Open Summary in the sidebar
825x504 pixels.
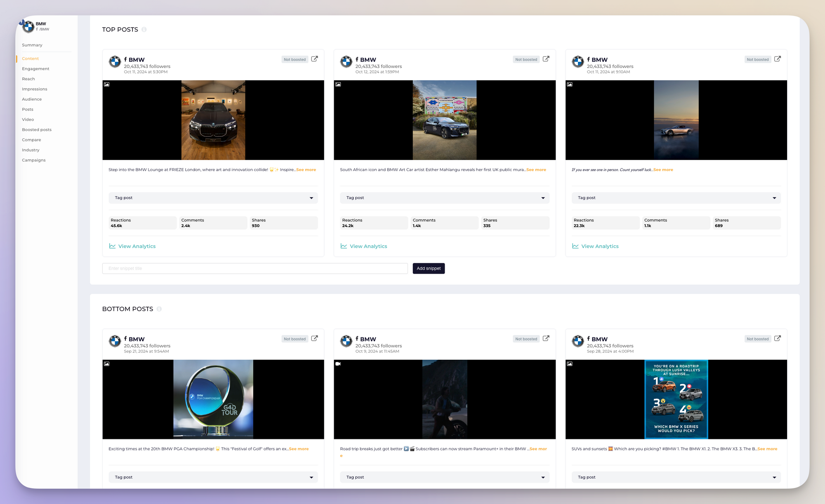coord(32,45)
